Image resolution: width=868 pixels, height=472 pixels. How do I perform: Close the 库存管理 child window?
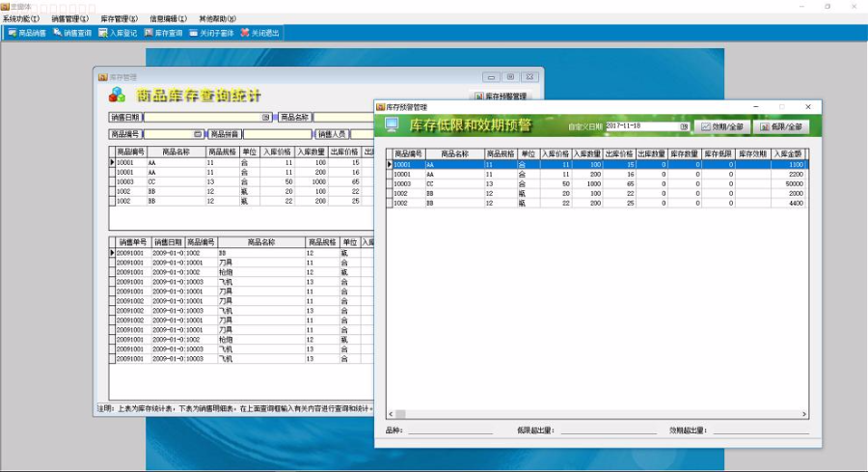[x=529, y=77]
